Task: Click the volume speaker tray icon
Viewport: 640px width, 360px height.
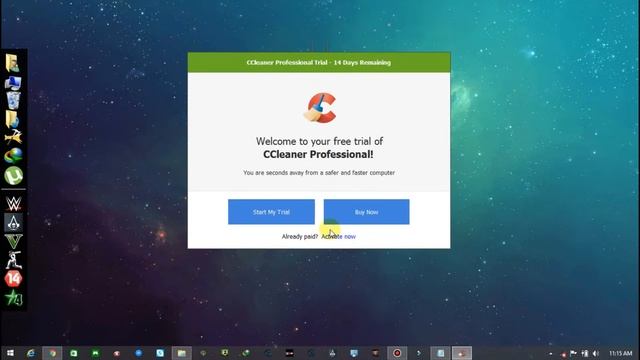Action: (x=596, y=353)
